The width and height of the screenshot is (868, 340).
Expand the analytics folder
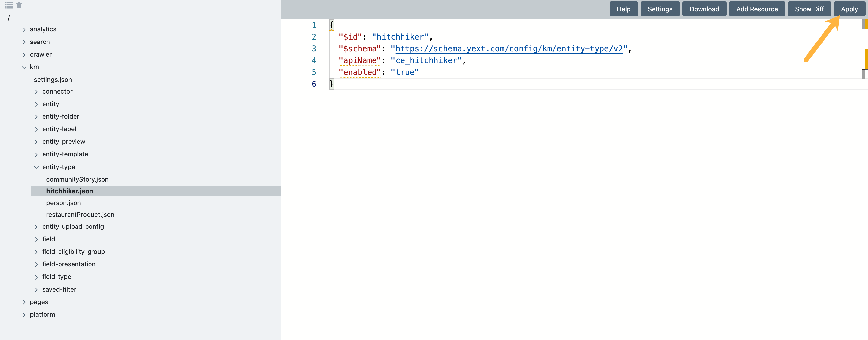point(24,29)
